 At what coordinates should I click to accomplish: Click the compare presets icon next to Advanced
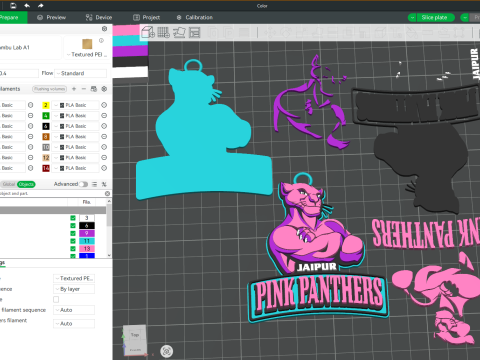point(104,184)
